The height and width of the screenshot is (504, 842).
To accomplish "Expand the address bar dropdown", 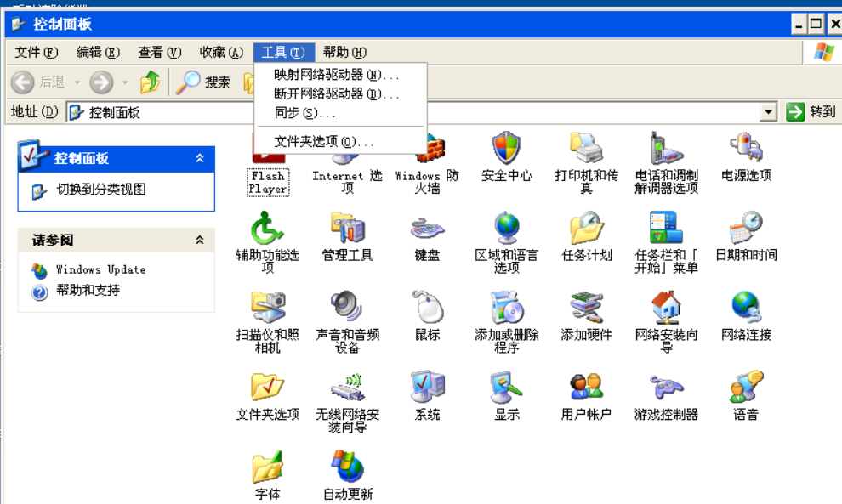I will click(x=769, y=112).
